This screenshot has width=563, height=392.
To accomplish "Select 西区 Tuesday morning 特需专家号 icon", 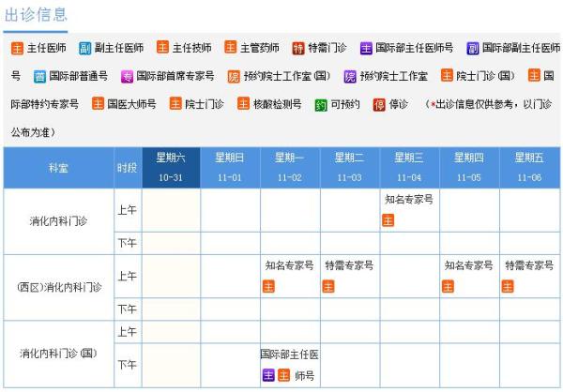I will [x=328, y=286].
